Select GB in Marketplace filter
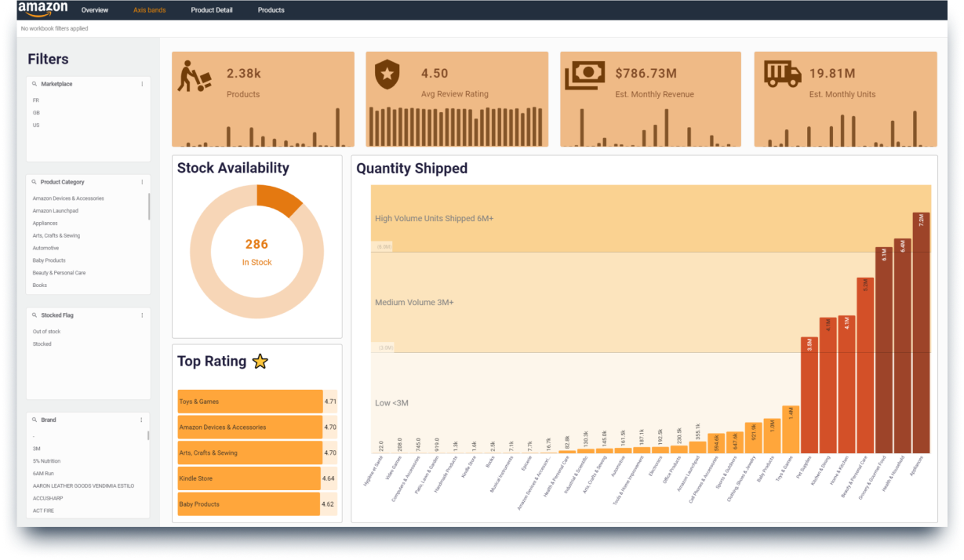This screenshot has height=560, width=964. [36, 113]
